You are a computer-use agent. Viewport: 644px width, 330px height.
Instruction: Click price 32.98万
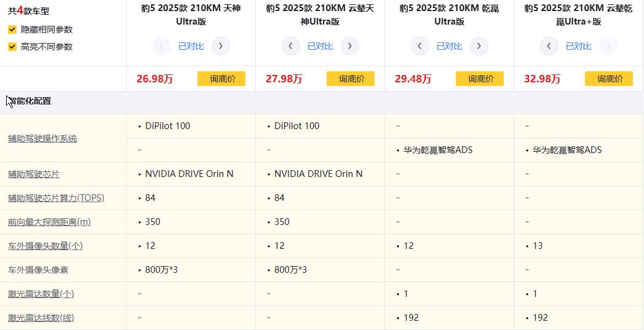542,79
